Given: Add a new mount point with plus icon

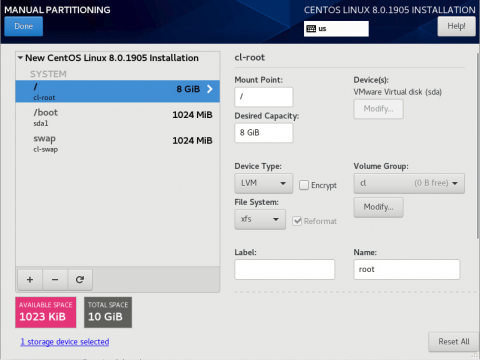Looking at the screenshot, I should pyautogui.click(x=30, y=280).
